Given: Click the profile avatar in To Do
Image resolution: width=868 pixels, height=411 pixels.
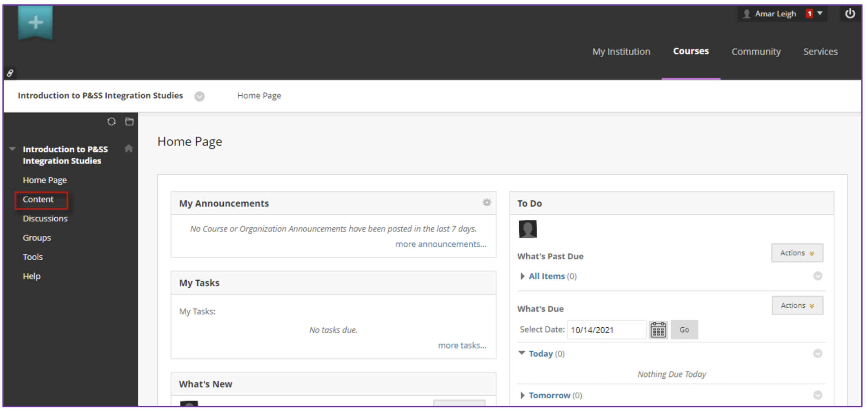Looking at the screenshot, I should (527, 229).
